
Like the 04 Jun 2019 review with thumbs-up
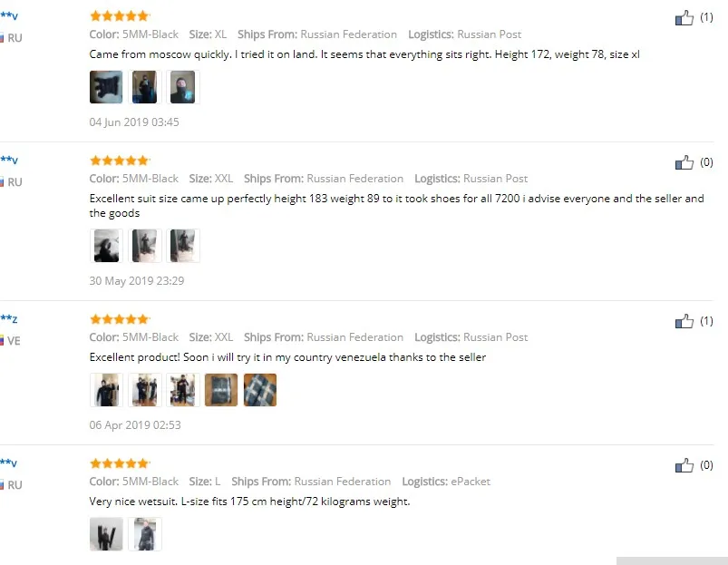pos(684,18)
